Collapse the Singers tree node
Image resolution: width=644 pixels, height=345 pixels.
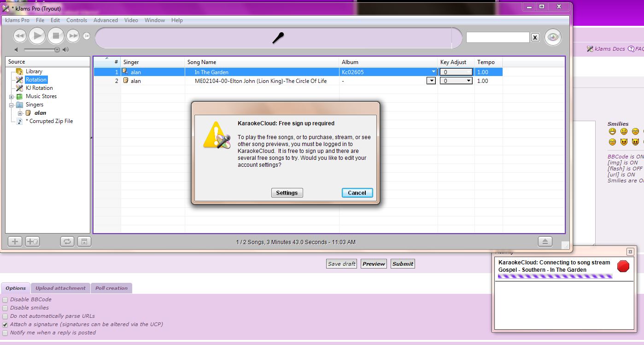point(12,105)
